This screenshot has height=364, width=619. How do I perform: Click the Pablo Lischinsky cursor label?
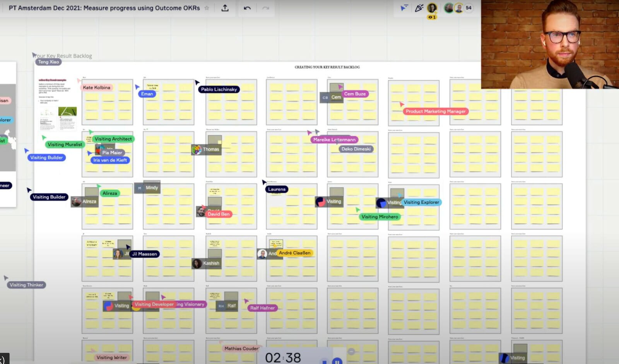click(219, 89)
